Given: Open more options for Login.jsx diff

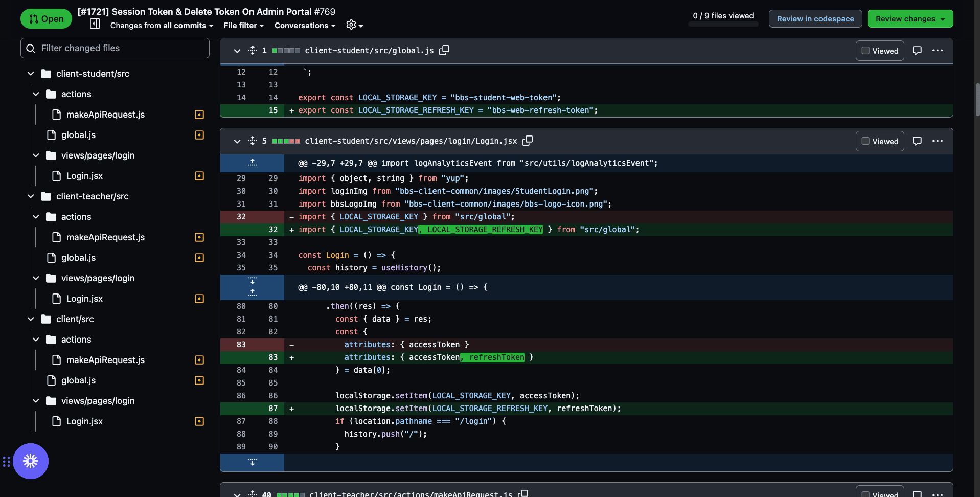Looking at the screenshot, I should 938,141.
